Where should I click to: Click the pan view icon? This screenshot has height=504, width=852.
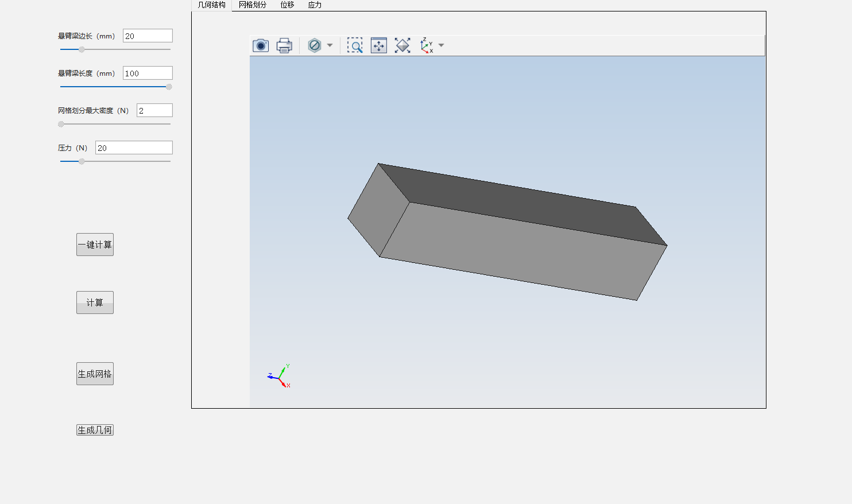[379, 45]
